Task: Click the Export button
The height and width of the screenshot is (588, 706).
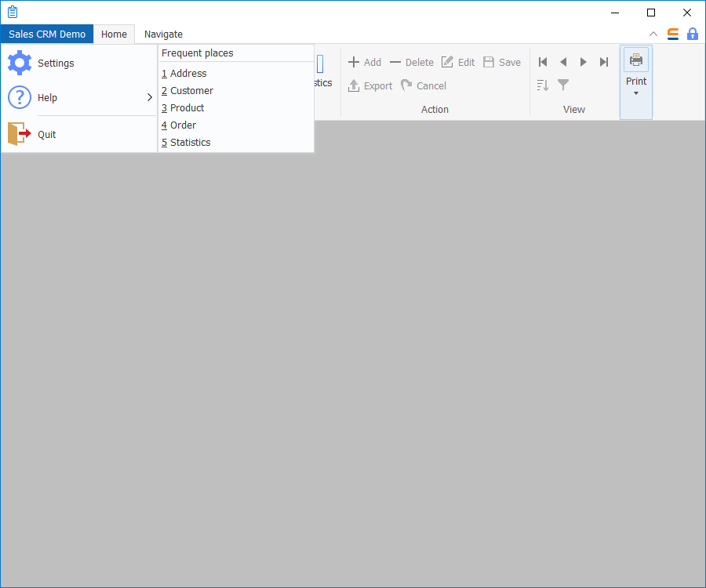Action: point(370,85)
